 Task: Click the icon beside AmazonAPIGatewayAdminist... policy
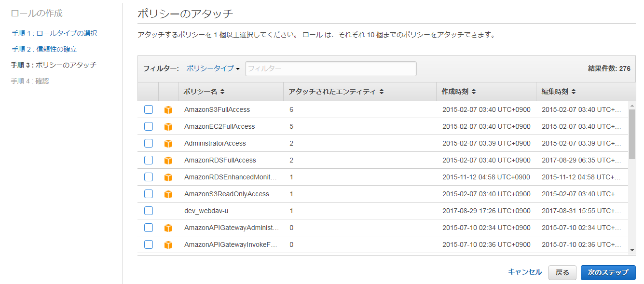pyautogui.click(x=168, y=228)
